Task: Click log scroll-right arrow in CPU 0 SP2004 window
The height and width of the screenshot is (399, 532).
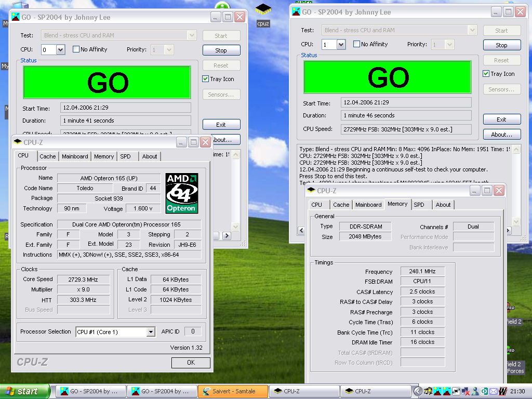Action: click(x=227, y=235)
